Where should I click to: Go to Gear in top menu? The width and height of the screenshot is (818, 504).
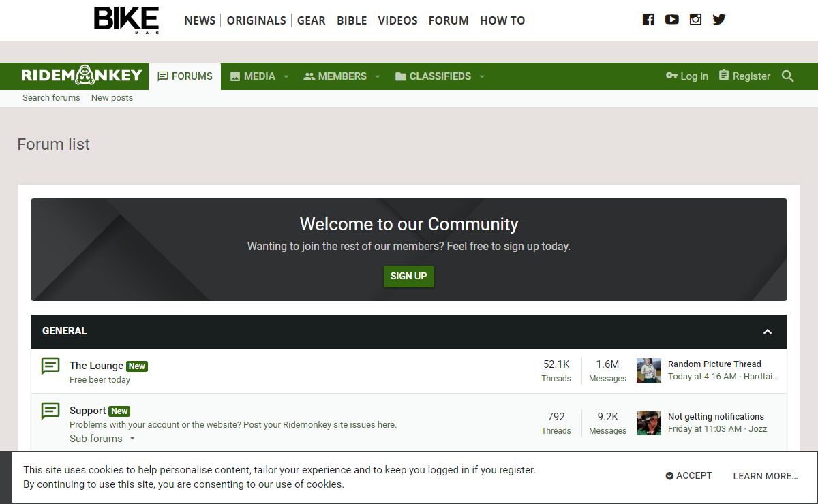[312, 20]
